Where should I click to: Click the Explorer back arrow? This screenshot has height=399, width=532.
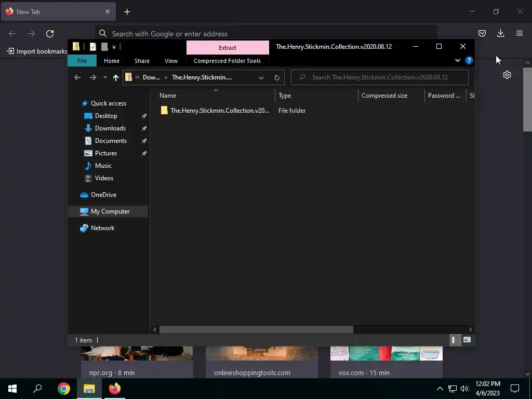(x=77, y=77)
